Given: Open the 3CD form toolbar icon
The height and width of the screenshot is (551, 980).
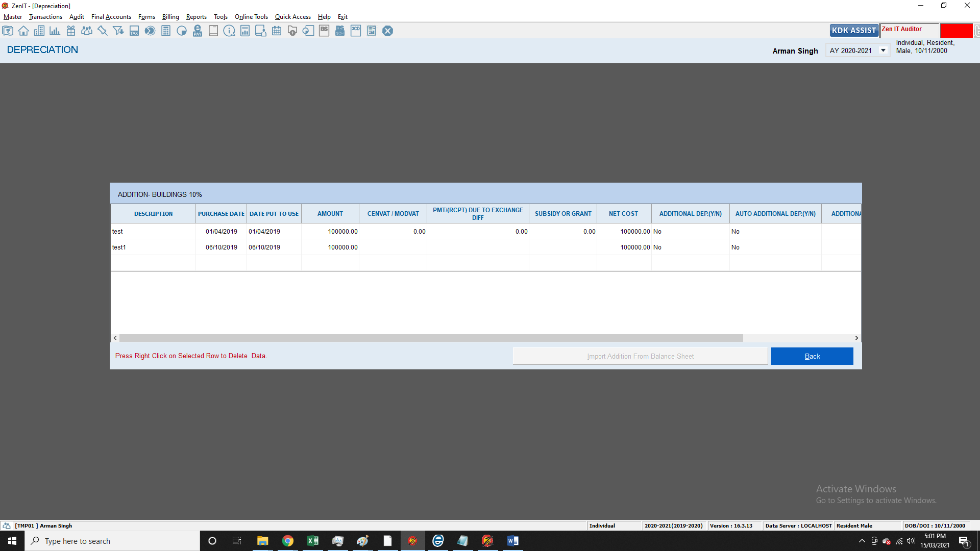Looking at the screenshot, I should [x=356, y=31].
